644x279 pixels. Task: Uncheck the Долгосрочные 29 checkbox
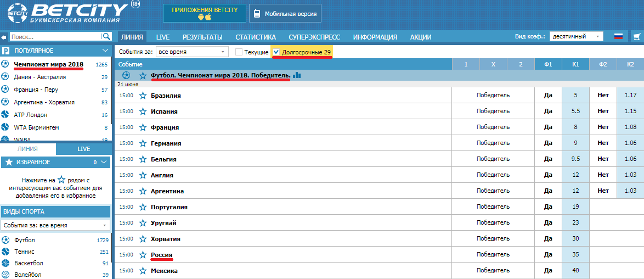click(x=276, y=52)
